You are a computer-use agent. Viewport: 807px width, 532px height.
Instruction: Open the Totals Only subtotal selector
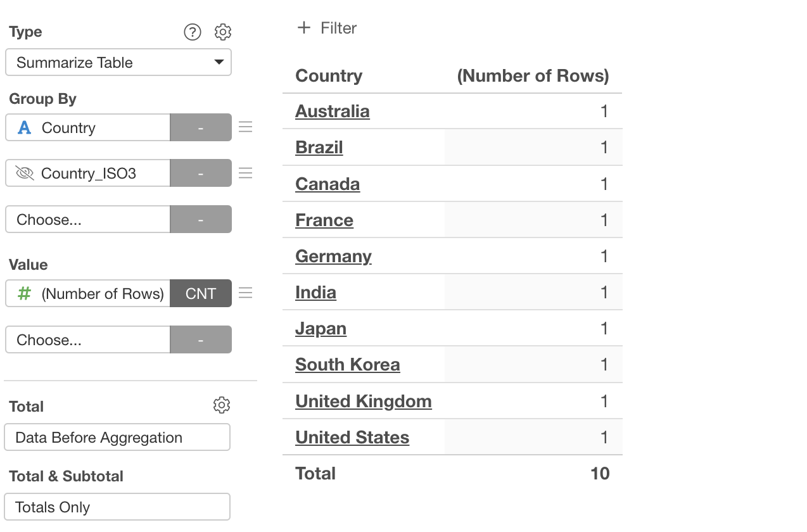click(x=117, y=507)
